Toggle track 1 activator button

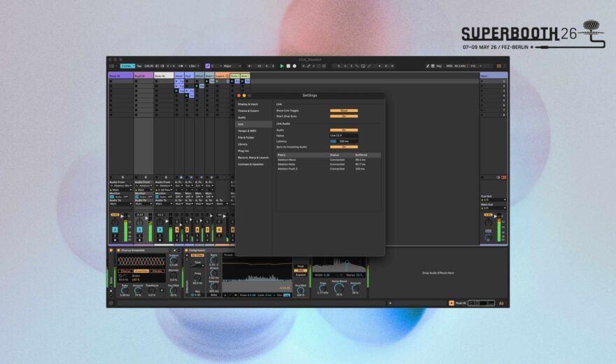[115, 230]
